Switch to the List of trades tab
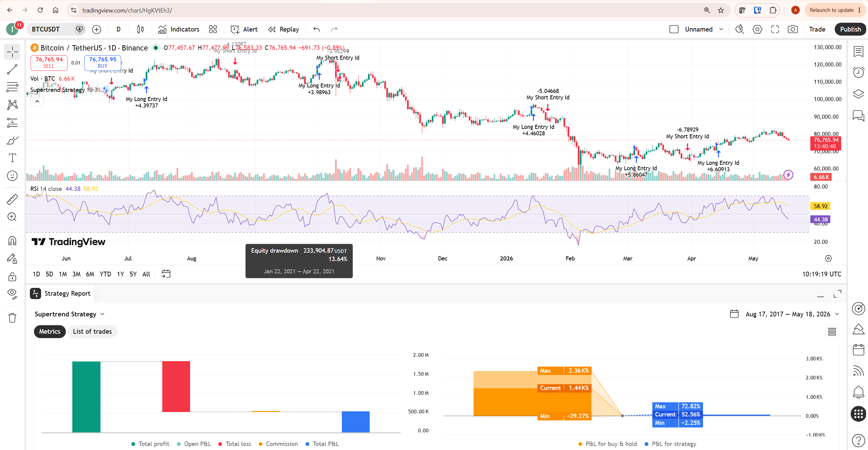This screenshot has width=868, height=450. (92, 332)
